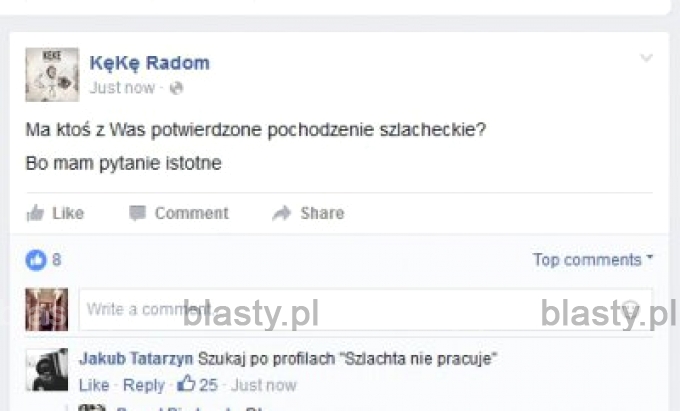Screen dimensions: 680x411
Task: View reactions via blue like badge
Action: 36,261
